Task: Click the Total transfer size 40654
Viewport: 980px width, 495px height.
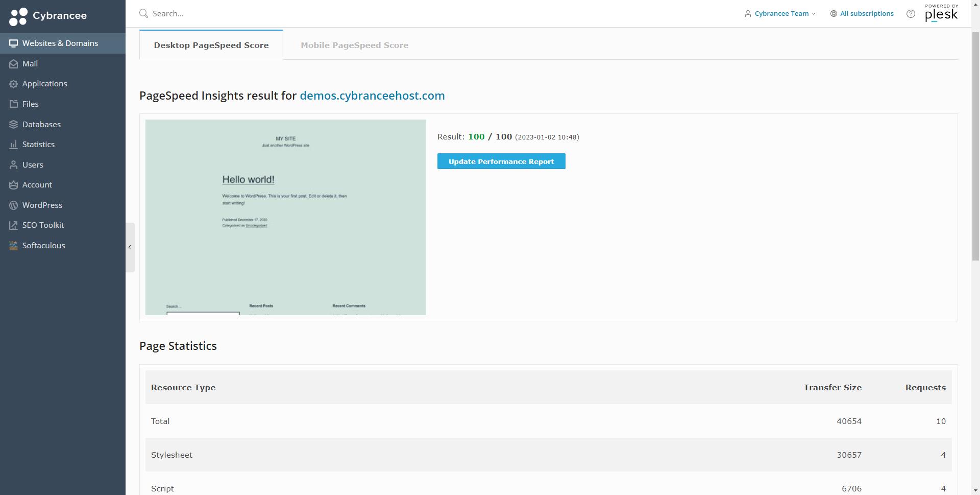Action: (x=849, y=421)
